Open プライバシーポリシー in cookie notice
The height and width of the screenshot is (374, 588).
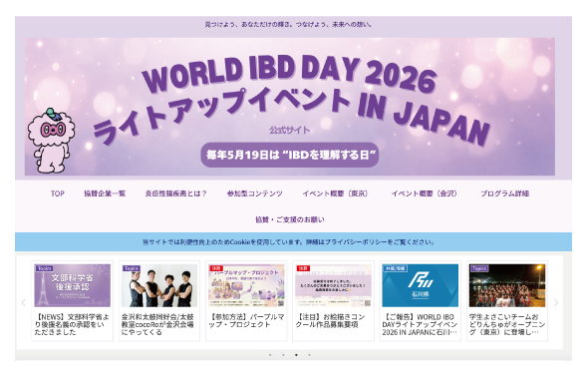356,242
